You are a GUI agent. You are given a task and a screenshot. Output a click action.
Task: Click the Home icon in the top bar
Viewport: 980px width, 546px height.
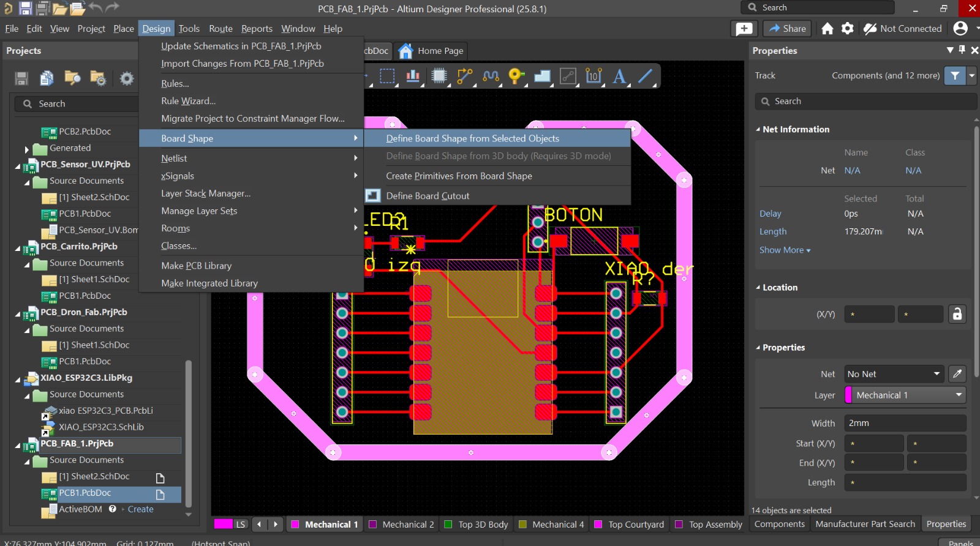(827, 29)
